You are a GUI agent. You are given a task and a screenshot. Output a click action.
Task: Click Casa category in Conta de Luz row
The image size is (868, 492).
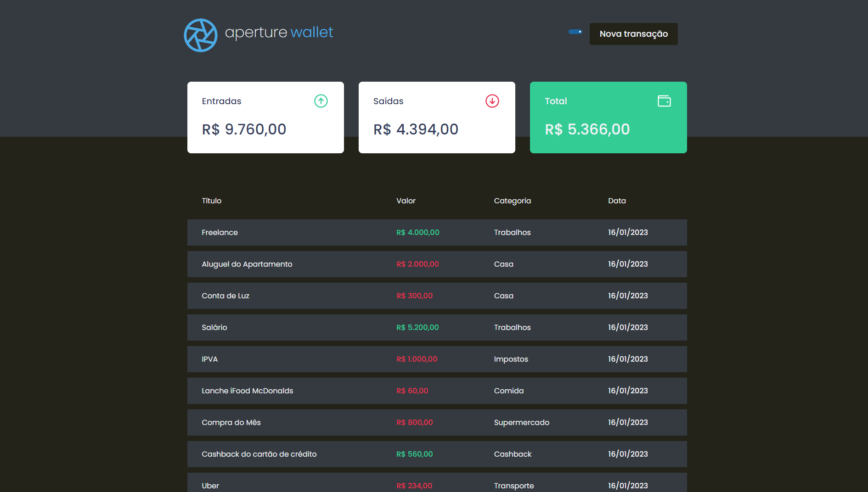504,296
